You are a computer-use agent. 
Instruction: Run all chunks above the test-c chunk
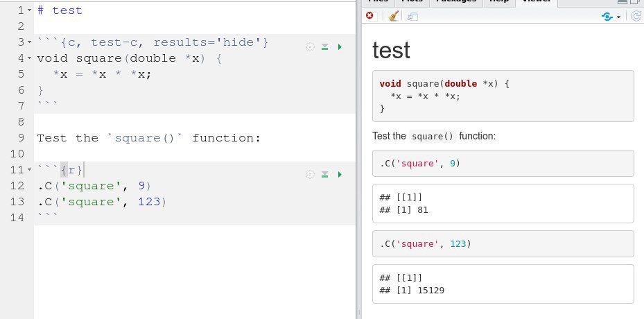tap(325, 47)
